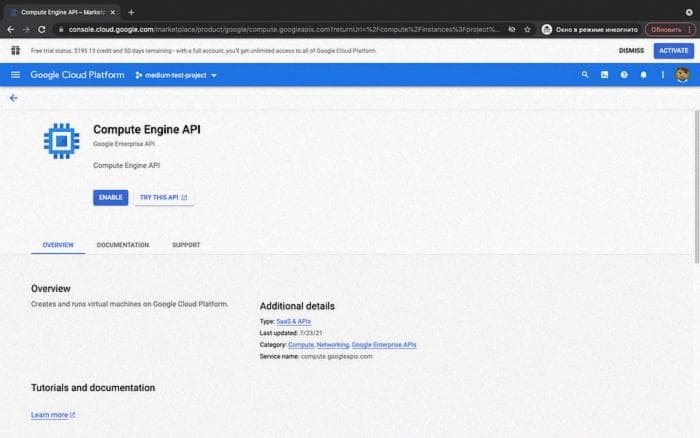Image resolution: width=700 pixels, height=438 pixels.
Task: Open the Google Enterprise APIs category link
Action: (x=384, y=345)
